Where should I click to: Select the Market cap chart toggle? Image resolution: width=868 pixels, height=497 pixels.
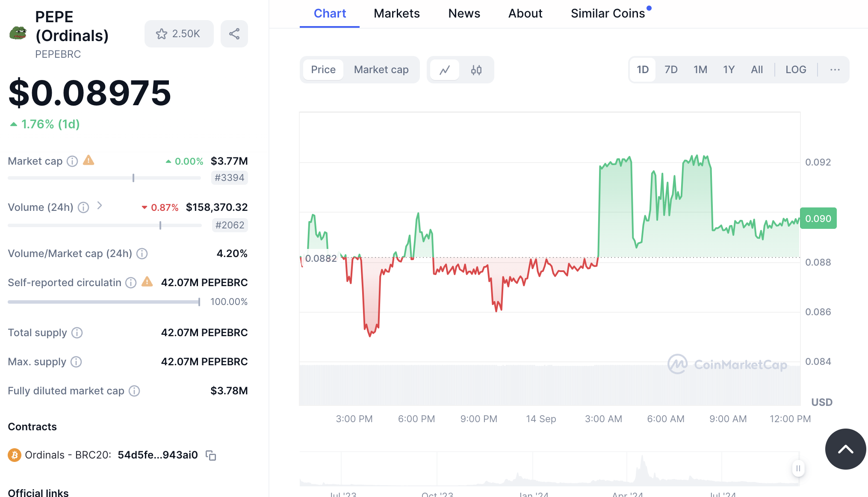tap(381, 70)
